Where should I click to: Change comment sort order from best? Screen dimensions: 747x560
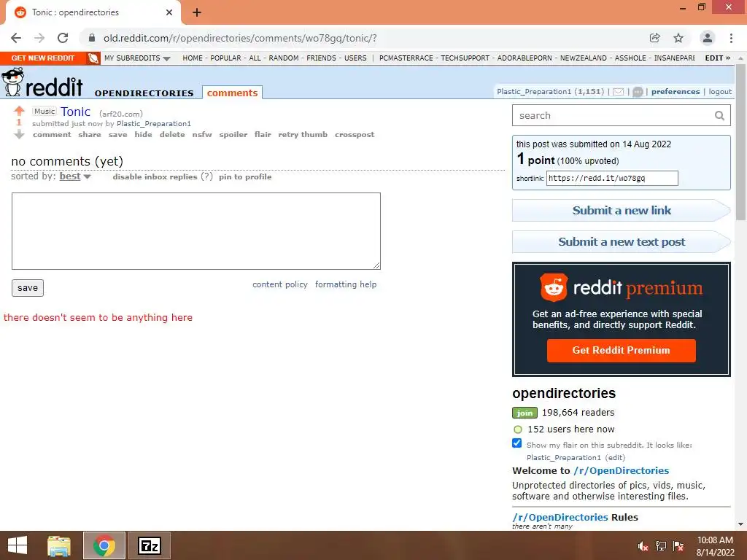[75, 176]
